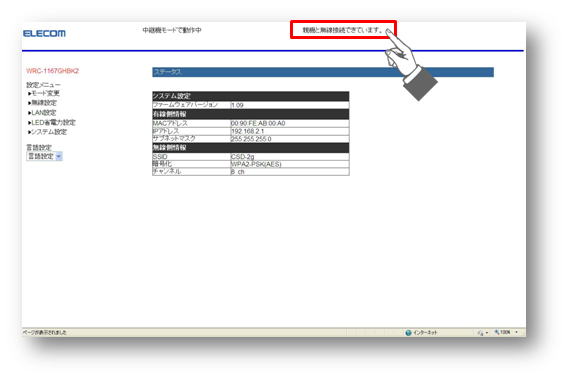
Task: Click arrow bullet beside モード変更
Action: (29, 93)
